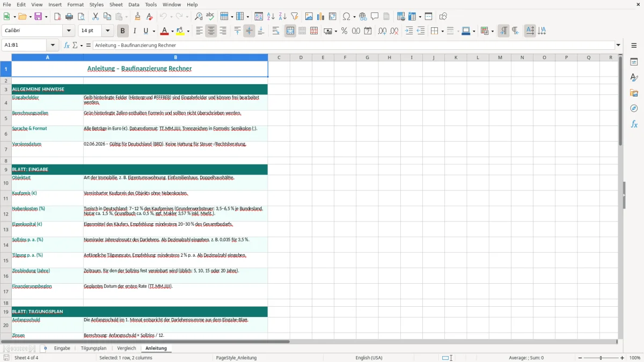644x362 pixels.
Task: Sort descending Z to A
Action: [x=283, y=17]
